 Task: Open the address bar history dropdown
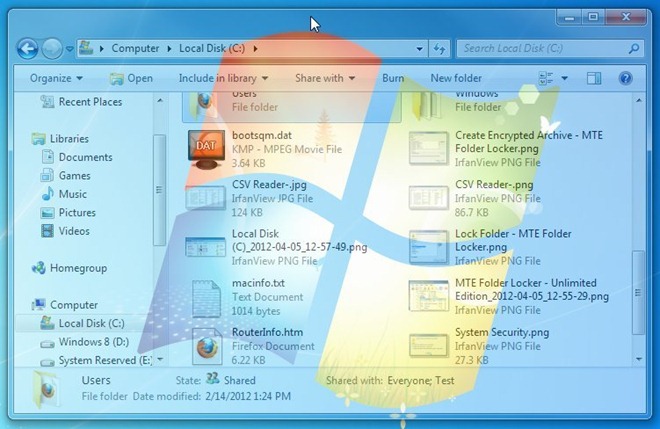420,49
